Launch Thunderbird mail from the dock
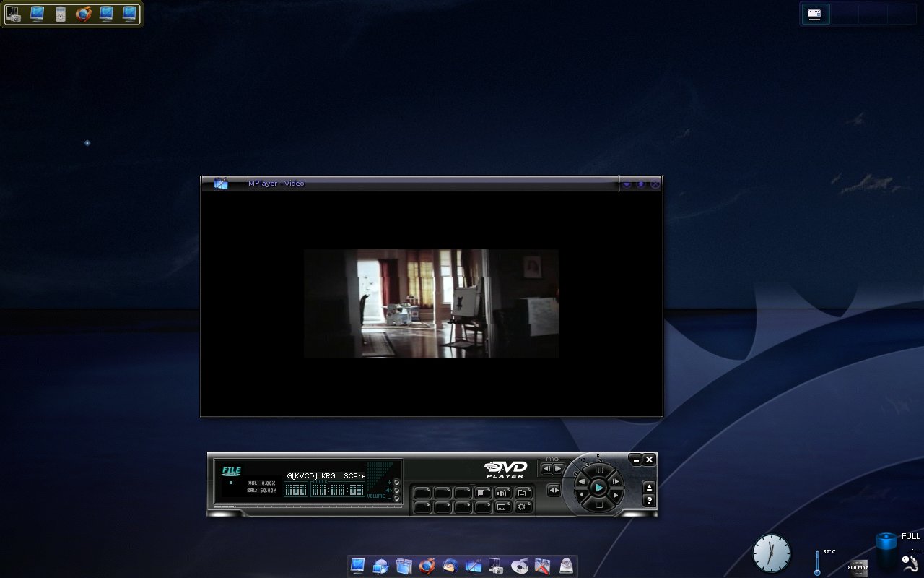The image size is (924, 578). (x=450, y=566)
